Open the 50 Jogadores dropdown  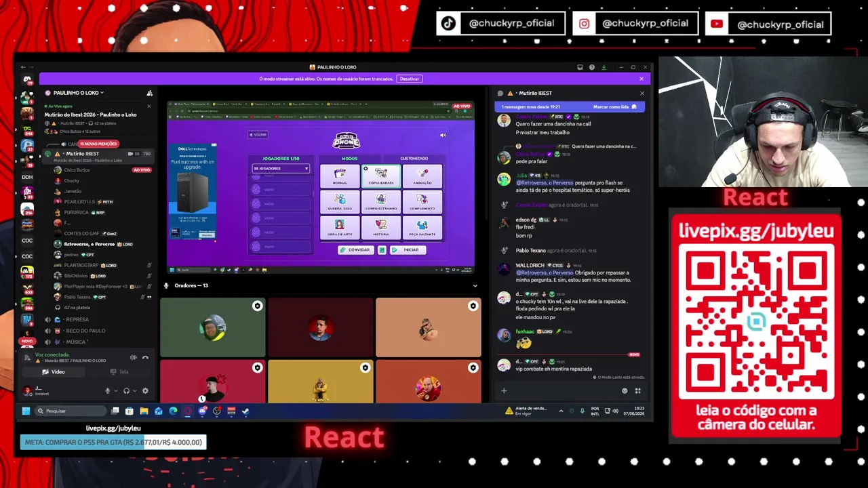click(281, 168)
